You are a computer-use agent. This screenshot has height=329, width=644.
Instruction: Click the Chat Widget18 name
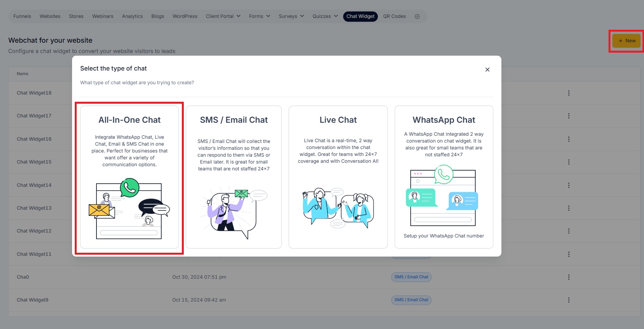pos(34,93)
